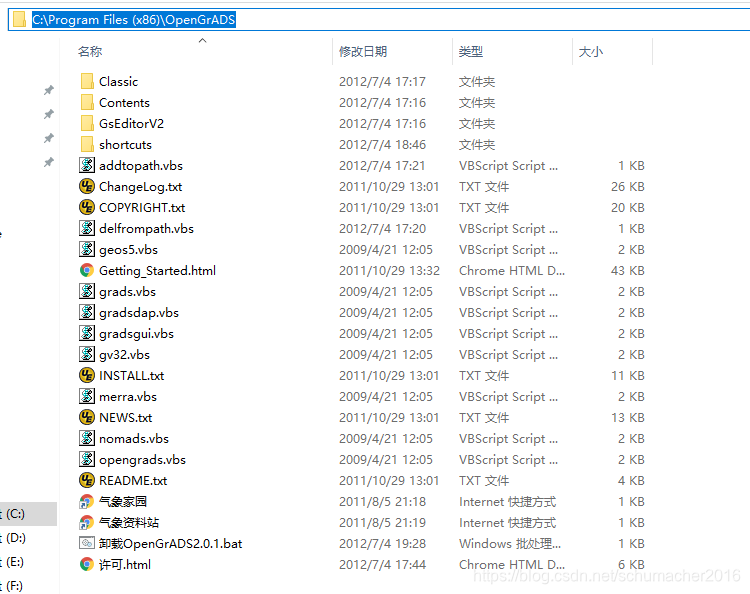Sort by the 大小 column header
The image size is (750, 594).
591,51
